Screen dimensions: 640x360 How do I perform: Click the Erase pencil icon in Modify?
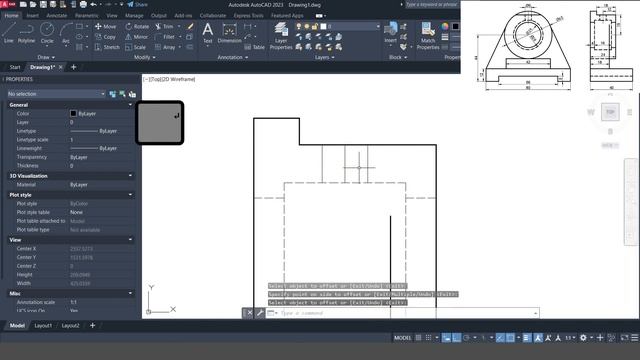tap(190, 27)
